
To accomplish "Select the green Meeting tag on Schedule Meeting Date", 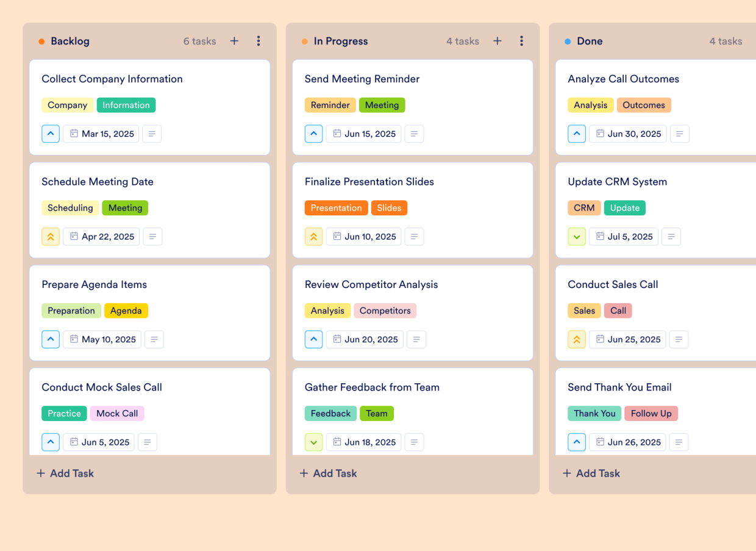I will (x=125, y=207).
